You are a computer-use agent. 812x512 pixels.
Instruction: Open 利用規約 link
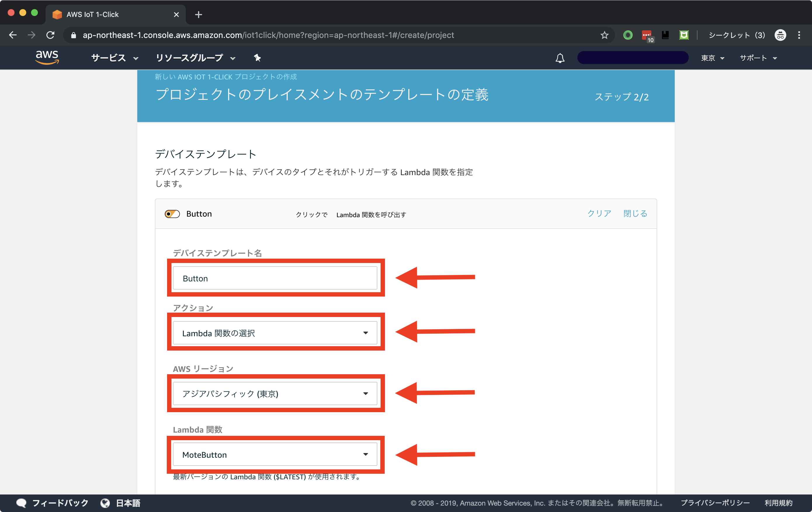coord(778,503)
